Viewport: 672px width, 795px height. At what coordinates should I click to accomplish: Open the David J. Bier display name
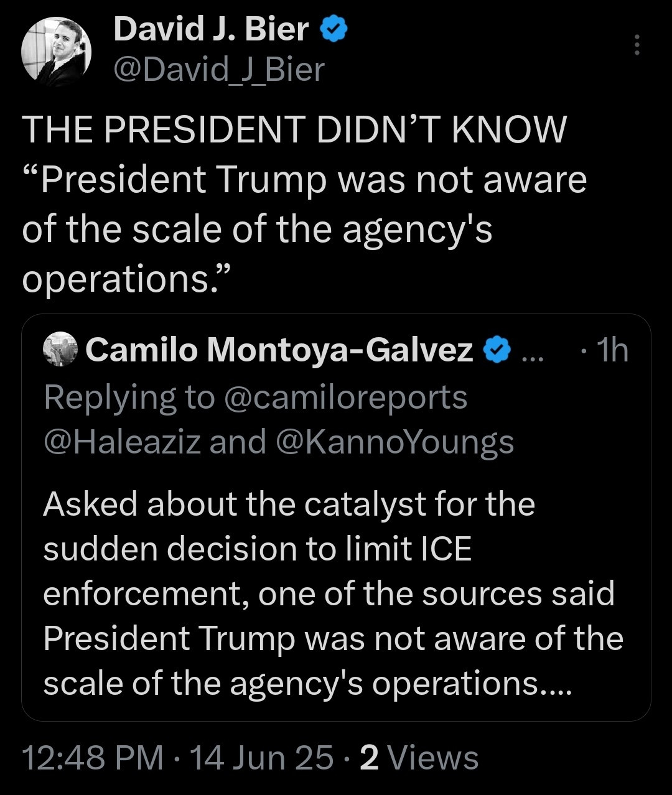211,29
